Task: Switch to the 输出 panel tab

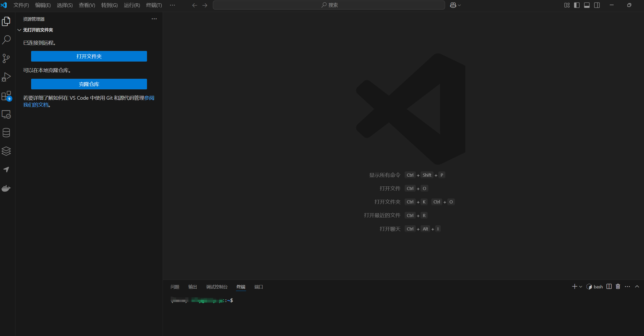Action: 193,287
